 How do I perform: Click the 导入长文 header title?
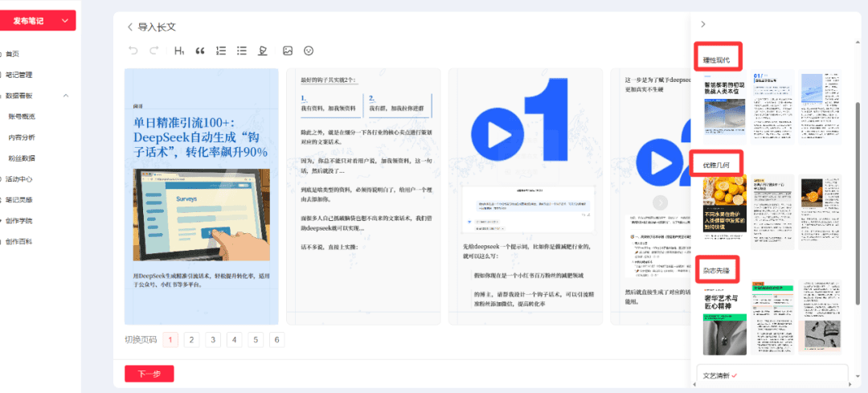[x=157, y=27]
